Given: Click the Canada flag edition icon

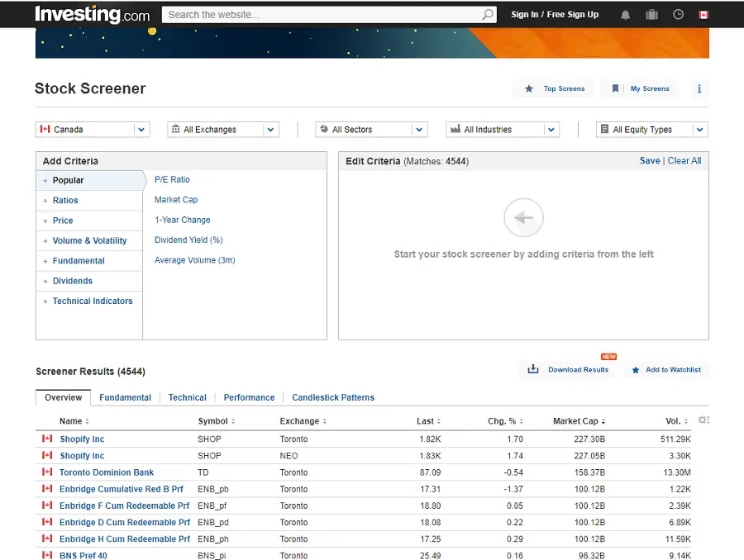Looking at the screenshot, I should click(x=703, y=15).
